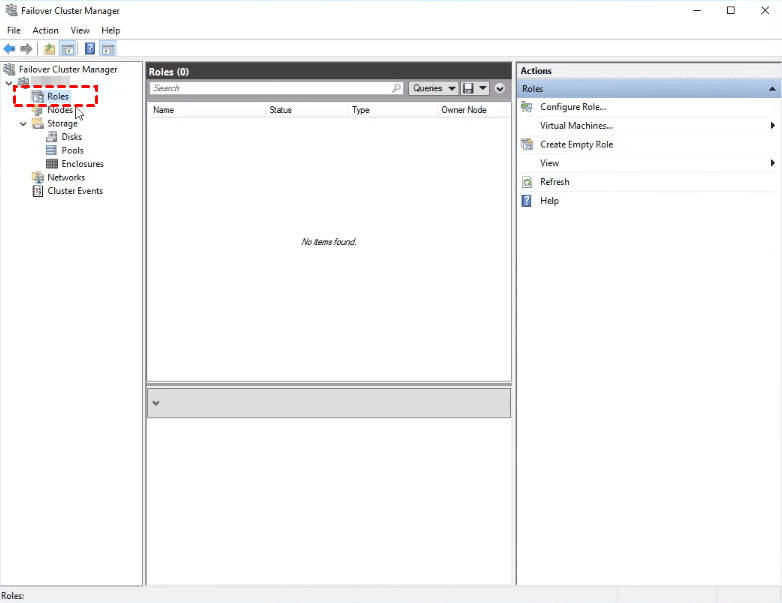Click the Forward arrow toolbar icon
The width and height of the screenshot is (782, 603).
(x=26, y=49)
